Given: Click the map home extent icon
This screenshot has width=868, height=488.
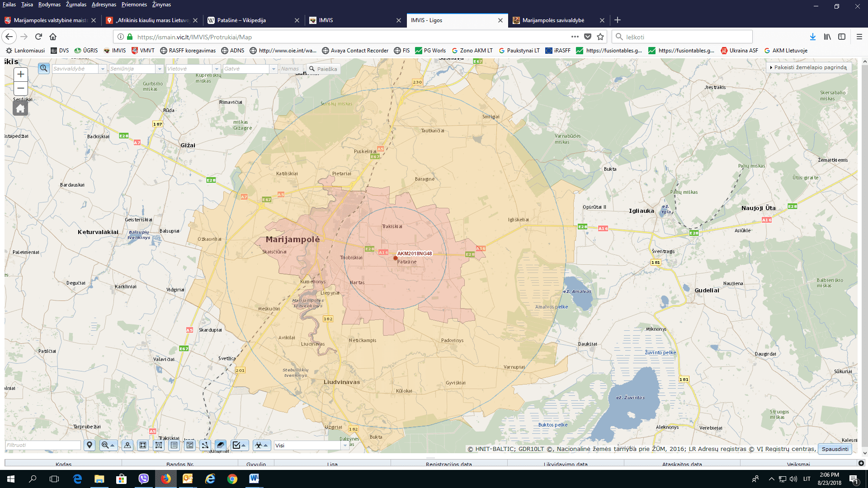Looking at the screenshot, I should pos(20,108).
